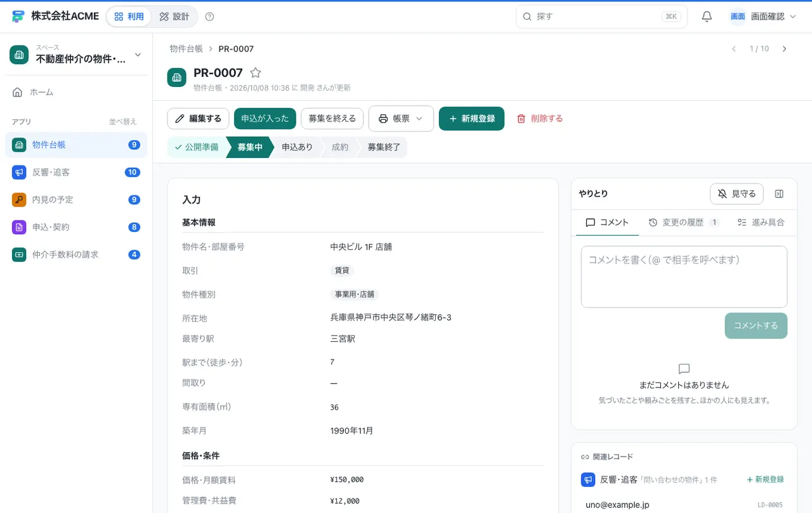Click the 株式会社ACME logo icon
The width and height of the screenshot is (812, 513).
pos(18,16)
